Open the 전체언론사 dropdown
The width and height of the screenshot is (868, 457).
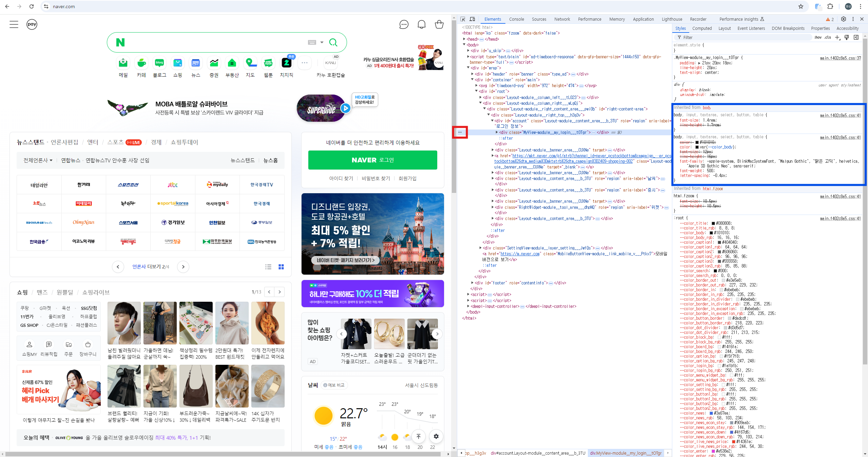[38, 160]
